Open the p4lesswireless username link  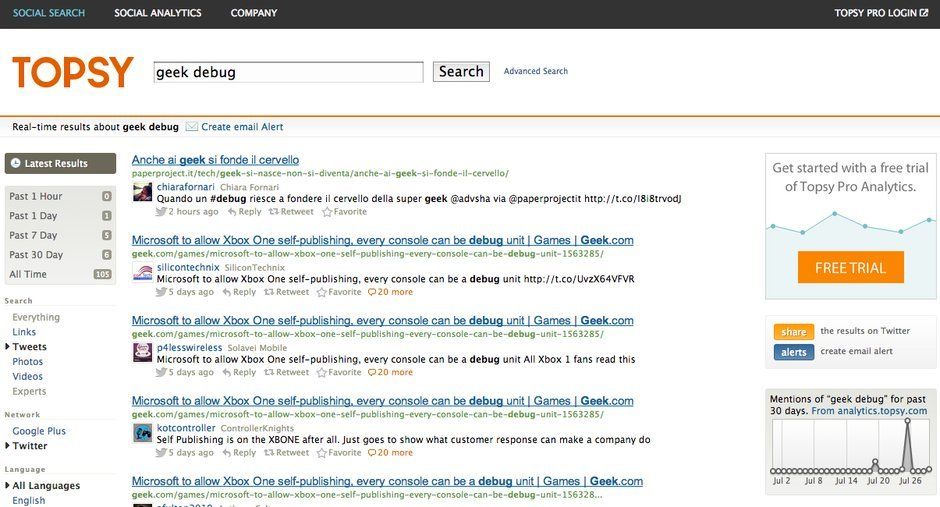(189, 347)
